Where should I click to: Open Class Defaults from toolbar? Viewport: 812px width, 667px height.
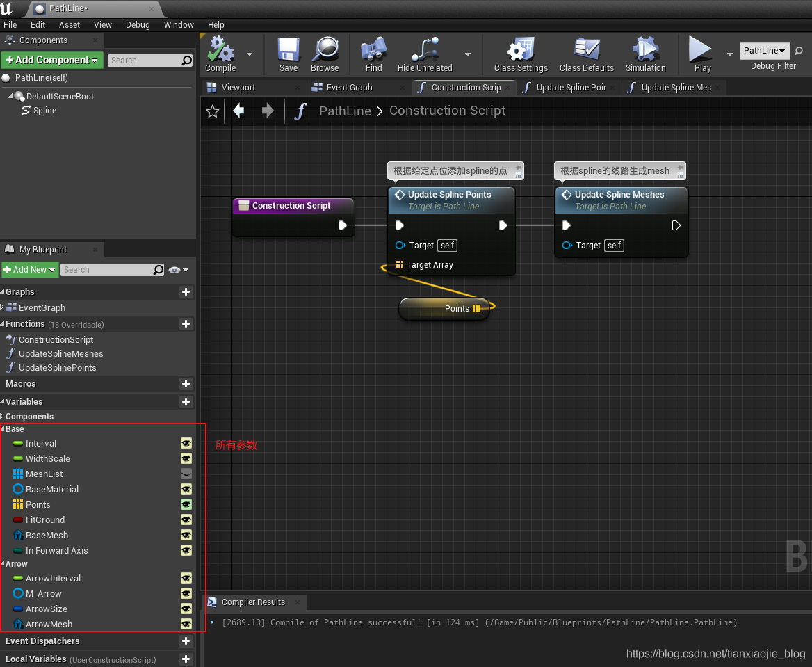(x=586, y=50)
